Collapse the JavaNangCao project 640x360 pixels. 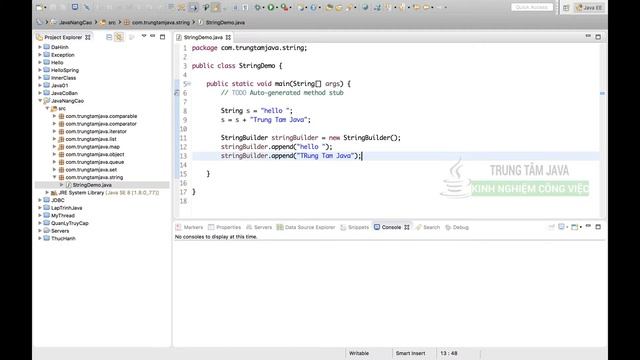click(40, 101)
